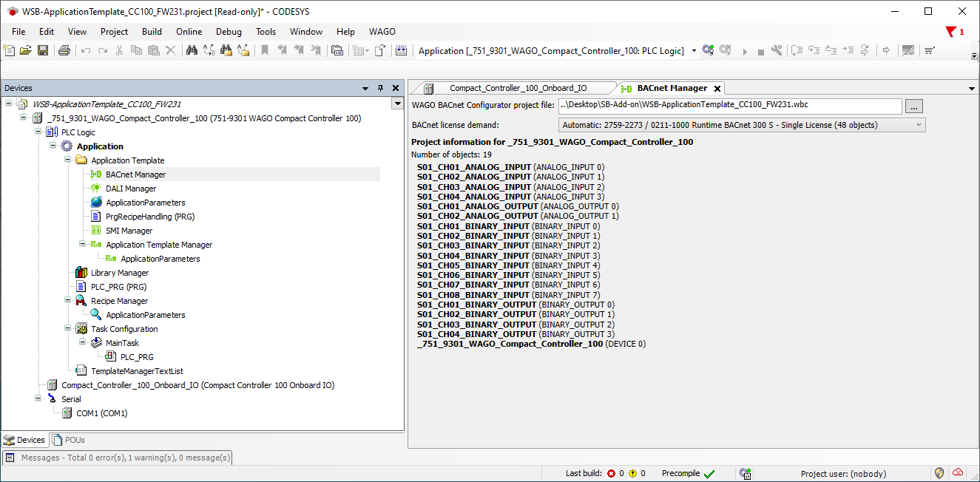Click the Find in project binoculars icon
Screen dimensions: 980x482
[226, 50]
